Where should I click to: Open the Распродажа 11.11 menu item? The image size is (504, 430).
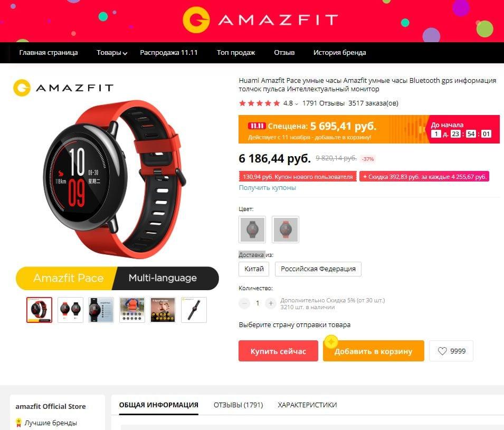tap(169, 53)
